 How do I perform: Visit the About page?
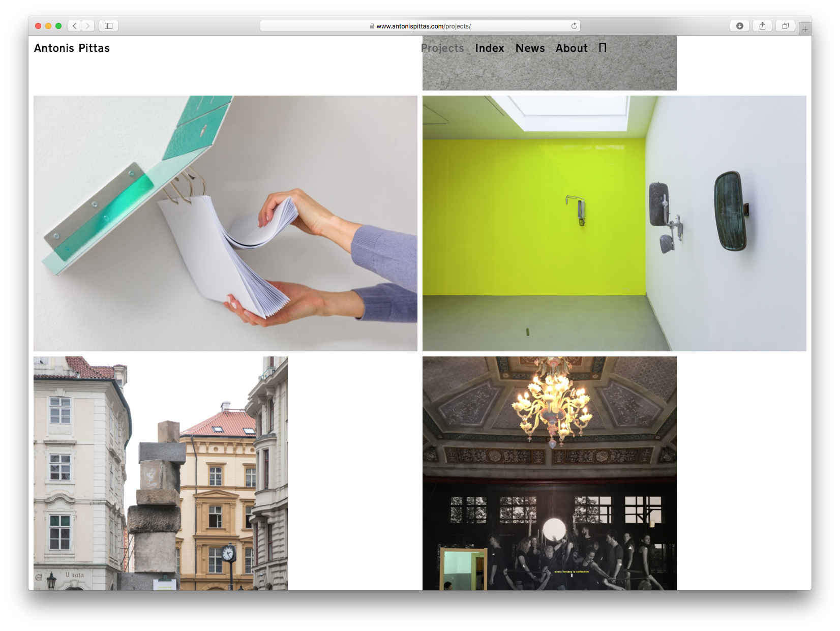point(571,48)
